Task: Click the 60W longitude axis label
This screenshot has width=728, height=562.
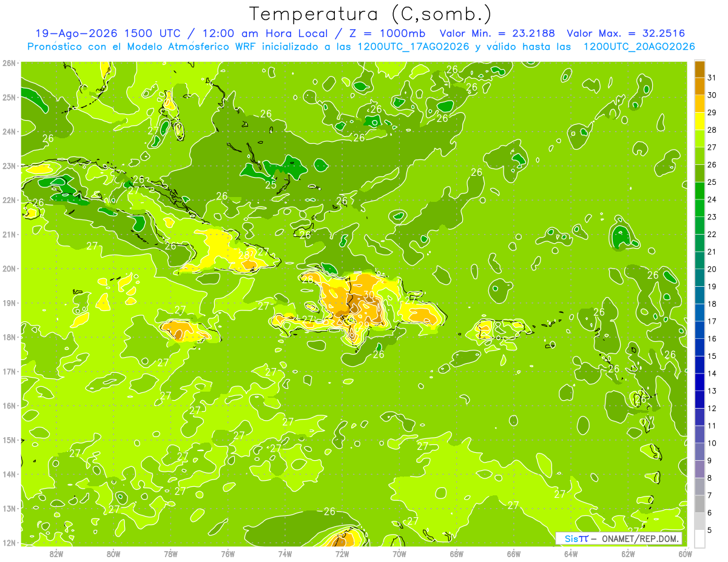Action: point(684,554)
